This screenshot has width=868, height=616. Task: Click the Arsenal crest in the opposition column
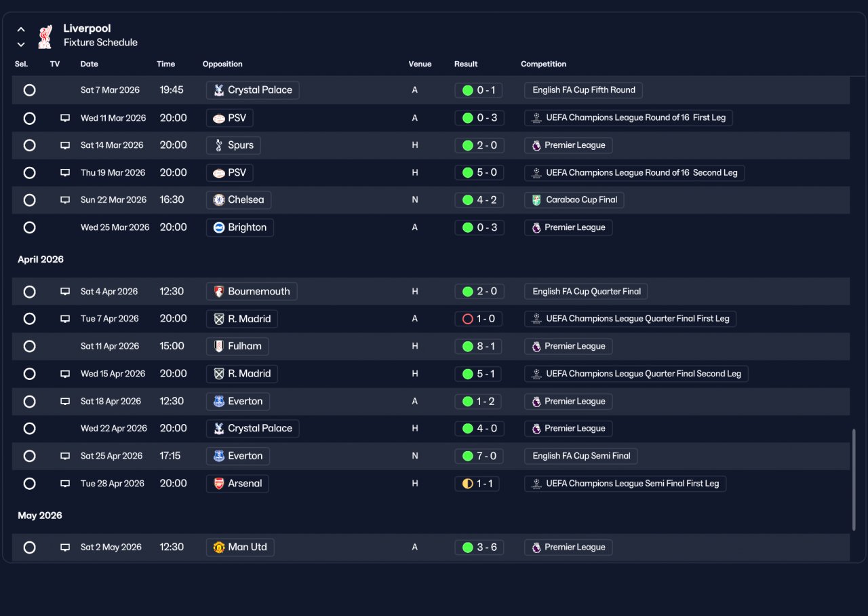[x=219, y=484]
